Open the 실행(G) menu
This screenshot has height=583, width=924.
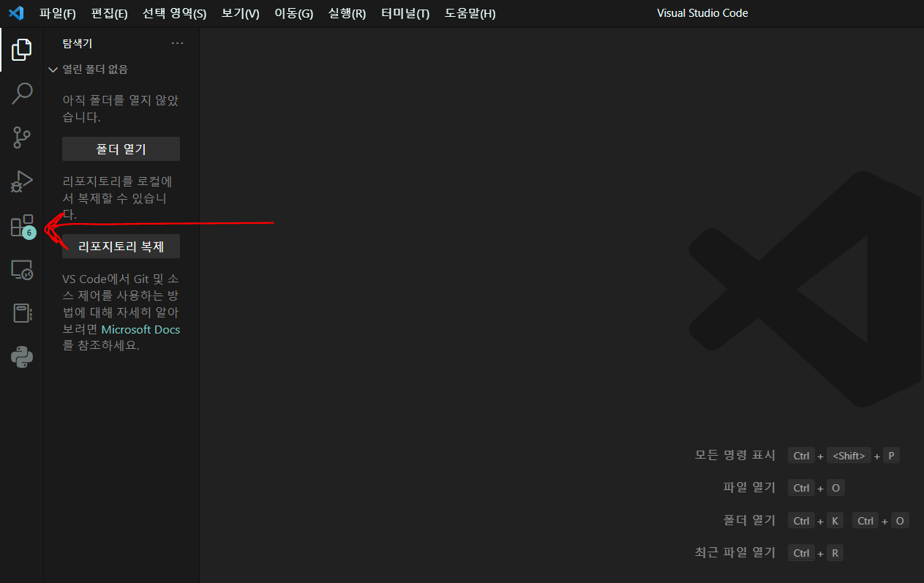point(347,13)
